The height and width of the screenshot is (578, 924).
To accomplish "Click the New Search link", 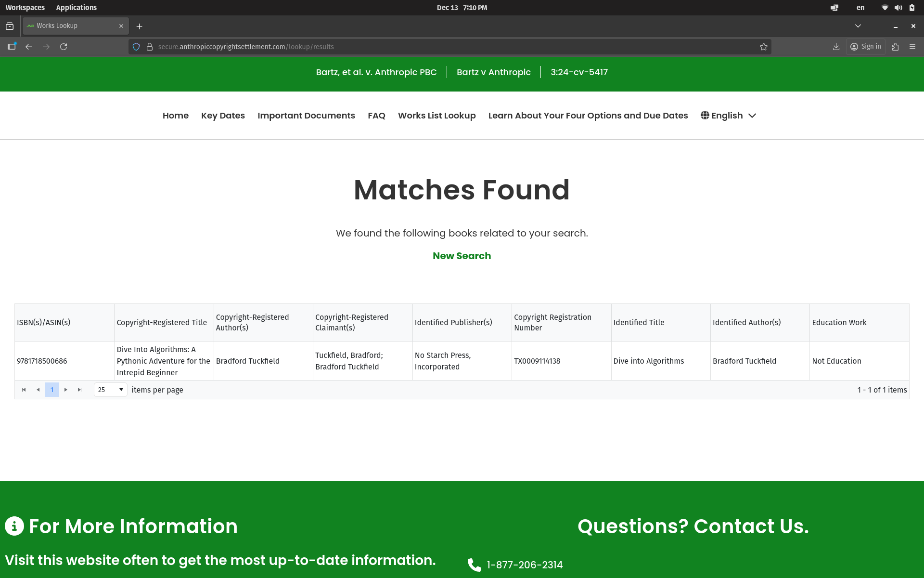I will (462, 256).
